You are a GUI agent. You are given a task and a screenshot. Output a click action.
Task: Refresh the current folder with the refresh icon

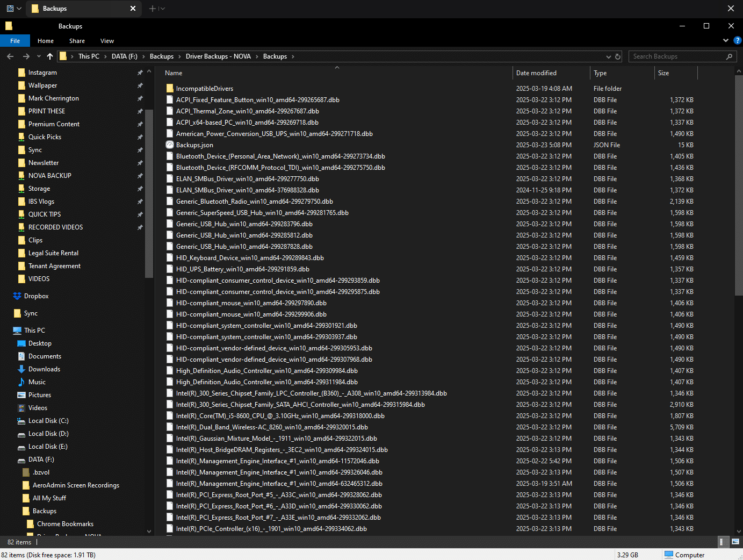point(617,56)
